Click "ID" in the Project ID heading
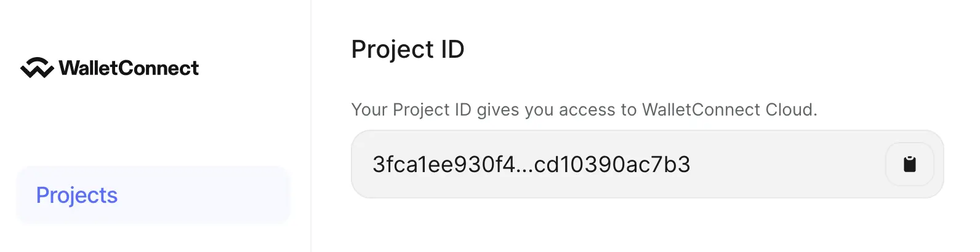 click(452, 49)
